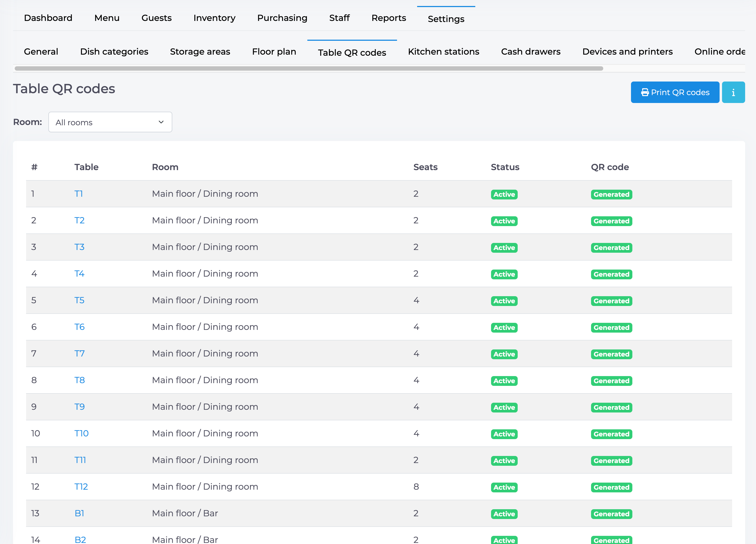The image size is (756, 544).
Task: View the Reports tab
Action: 389,18
